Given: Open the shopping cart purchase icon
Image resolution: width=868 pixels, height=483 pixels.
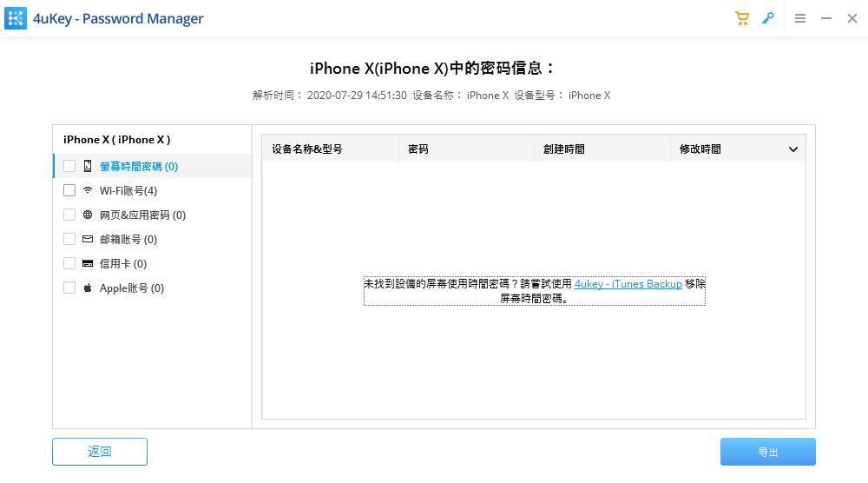Looking at the screenshot, I should pos(742,18).
